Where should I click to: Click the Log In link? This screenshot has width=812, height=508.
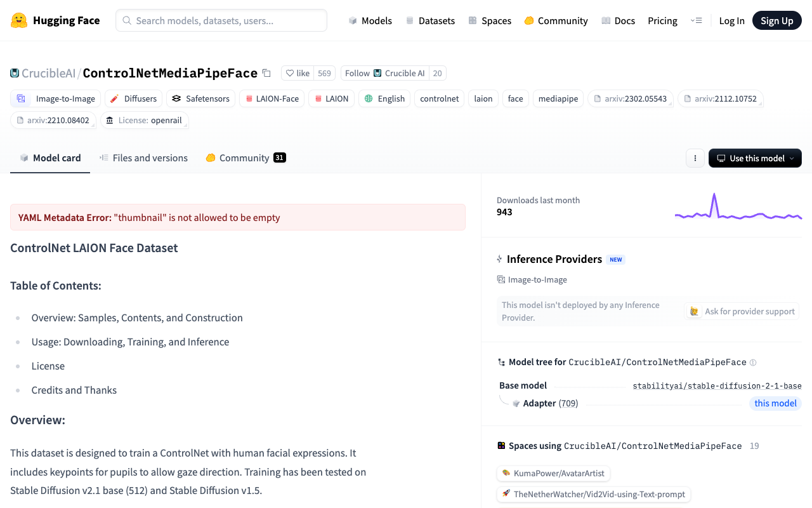pos(731,20)
